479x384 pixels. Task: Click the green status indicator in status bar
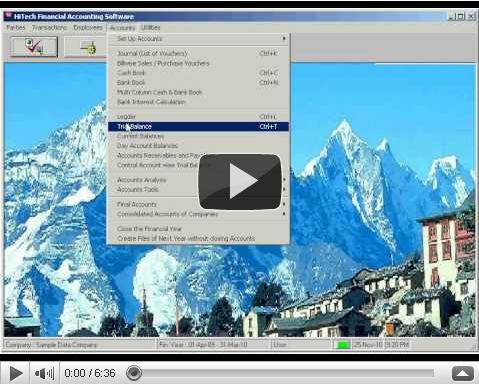tap(342, 345)
